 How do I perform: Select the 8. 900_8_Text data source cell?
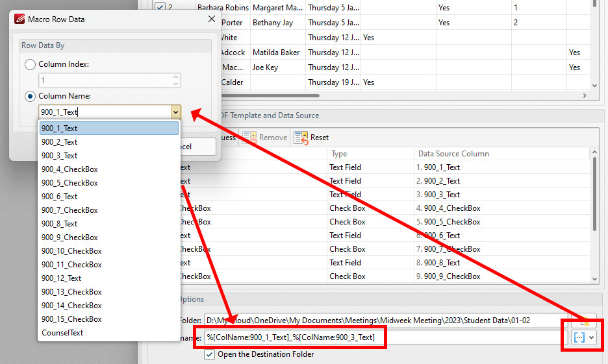pyautogui.click(x=501, y=263)
